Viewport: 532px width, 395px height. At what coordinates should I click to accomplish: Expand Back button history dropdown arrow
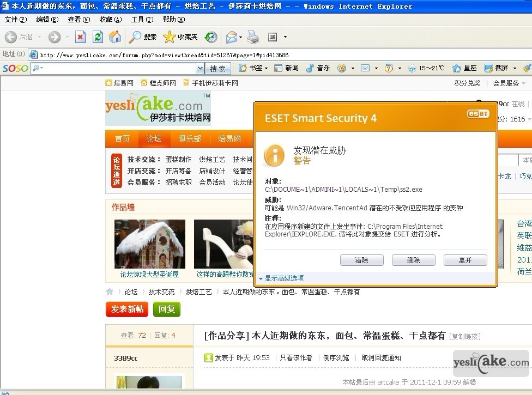39,37
